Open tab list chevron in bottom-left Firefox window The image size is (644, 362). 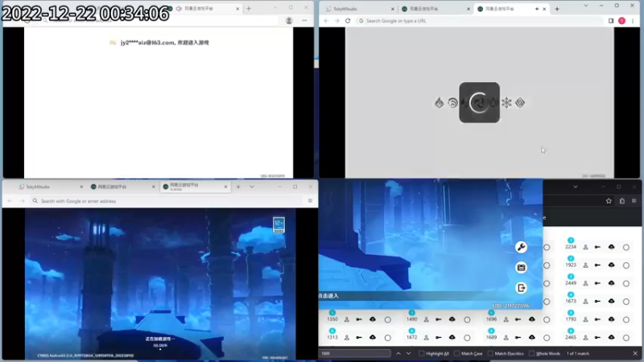click(x=252, y=187)
